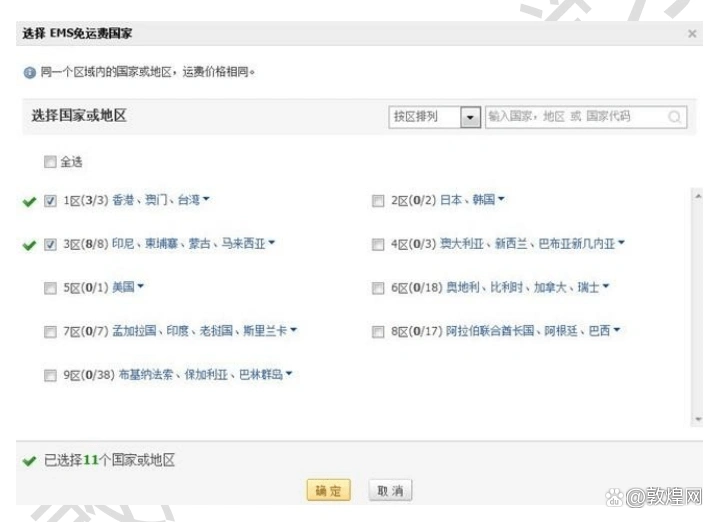The height and width of the screenshot is (522, 716).
Task: Uncheck the 1区 zone checkbox
Action: tap(50, 200)
